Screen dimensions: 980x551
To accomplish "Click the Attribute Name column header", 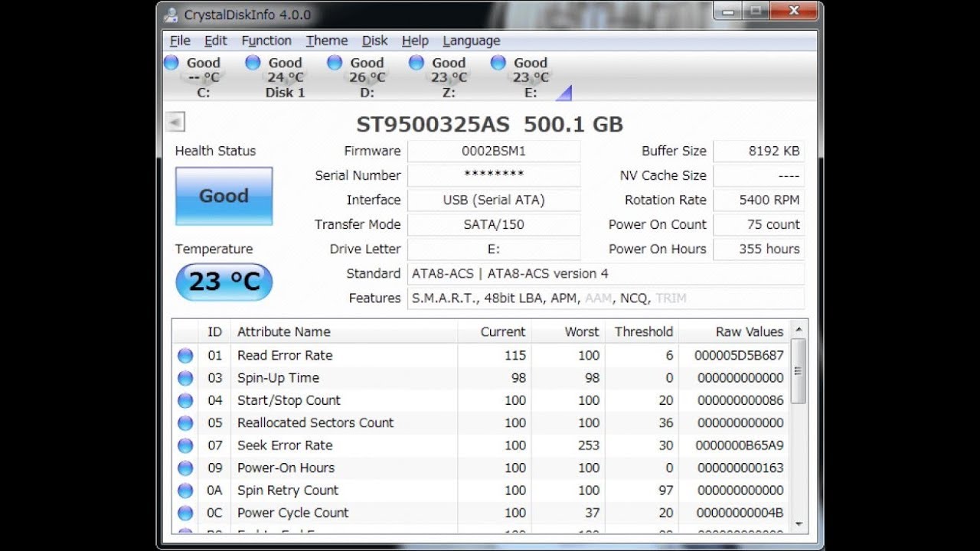I will (344, 331).
